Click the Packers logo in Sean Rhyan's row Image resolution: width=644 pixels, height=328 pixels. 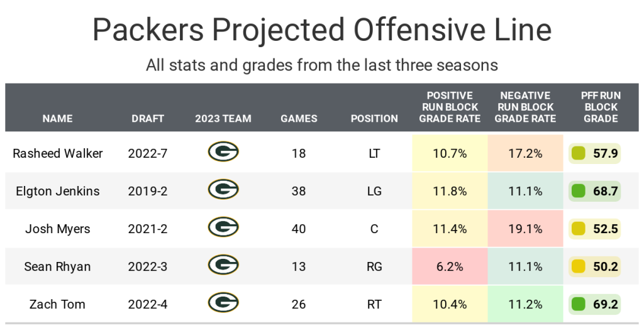click(x=223, y=265)
